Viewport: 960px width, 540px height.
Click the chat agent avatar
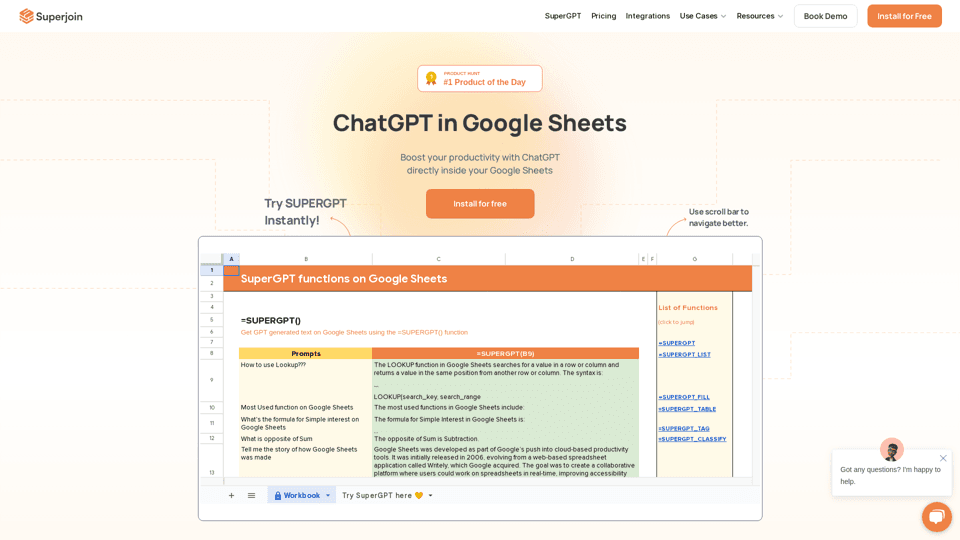(x=891, y=450)
